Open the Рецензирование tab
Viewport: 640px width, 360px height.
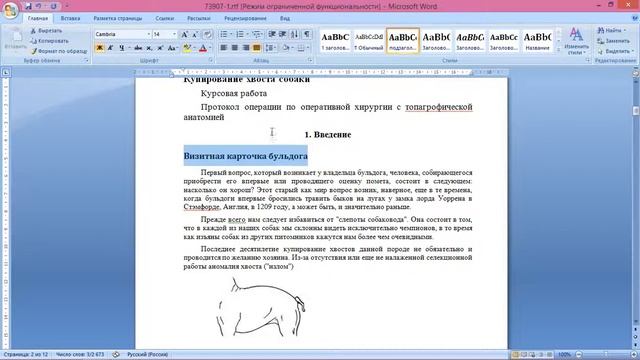click(245, 18)
